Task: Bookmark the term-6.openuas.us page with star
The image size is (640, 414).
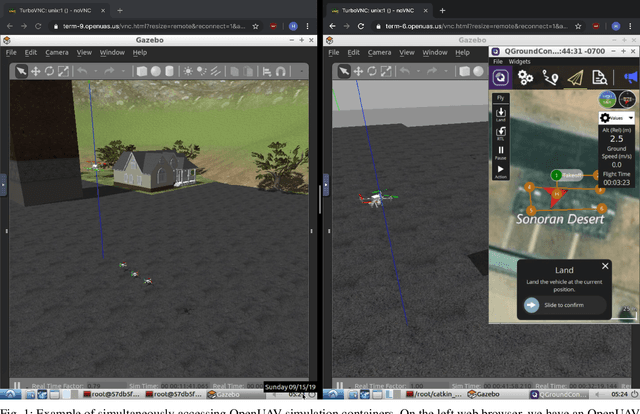Action: [578, 26]
